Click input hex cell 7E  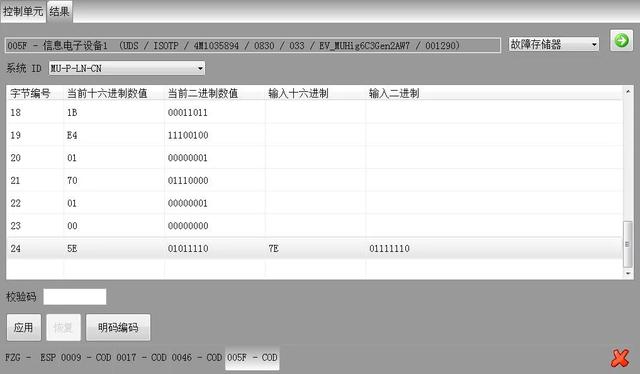click(x=273, y=248)
